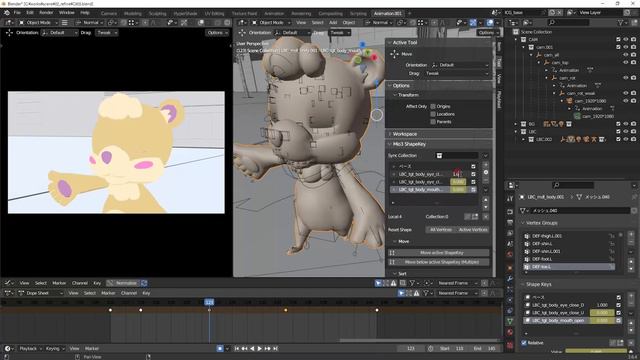Screen dimensions: 640x360
Task: Switch to the Animation.001 workspace tab
Action: pyautogui.click(x=387, y=13)
